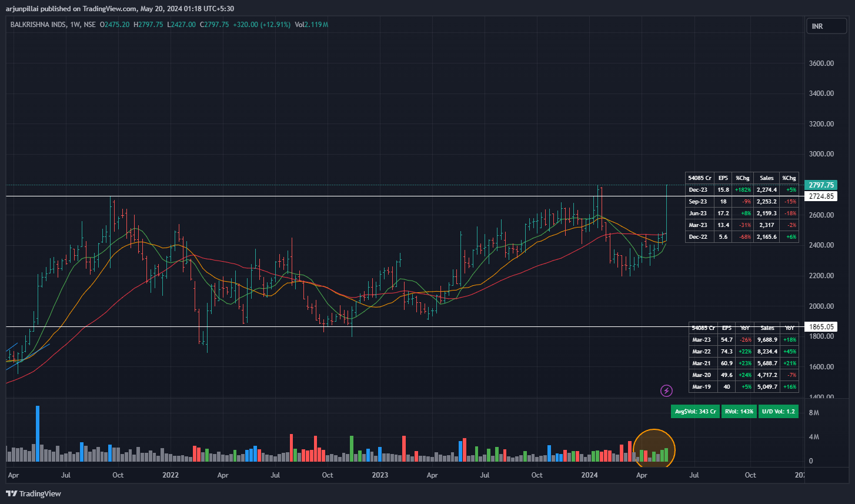The height and width of the screenshot is (504, 855).
Task: Select the Mar-21 year row label
Action: click(x=703, y=363)
